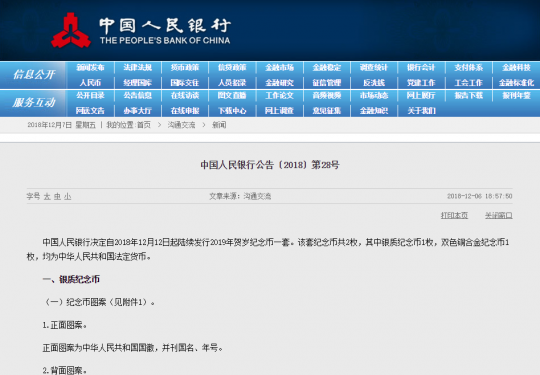Select 工作论文 in service navigation
The width and height of the screenshot is (540, 375).
(x=279, y=95)
